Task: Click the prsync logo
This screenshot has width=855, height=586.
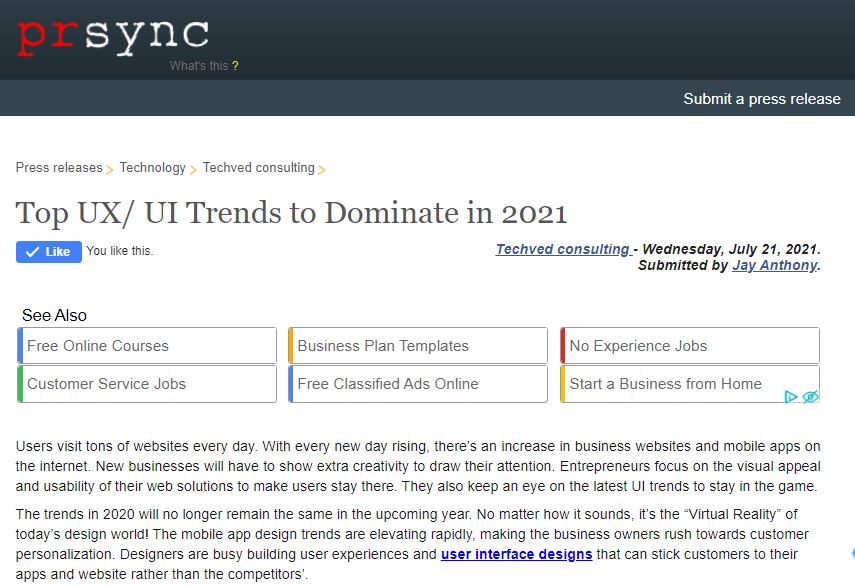Action: (x=112, y=35)
